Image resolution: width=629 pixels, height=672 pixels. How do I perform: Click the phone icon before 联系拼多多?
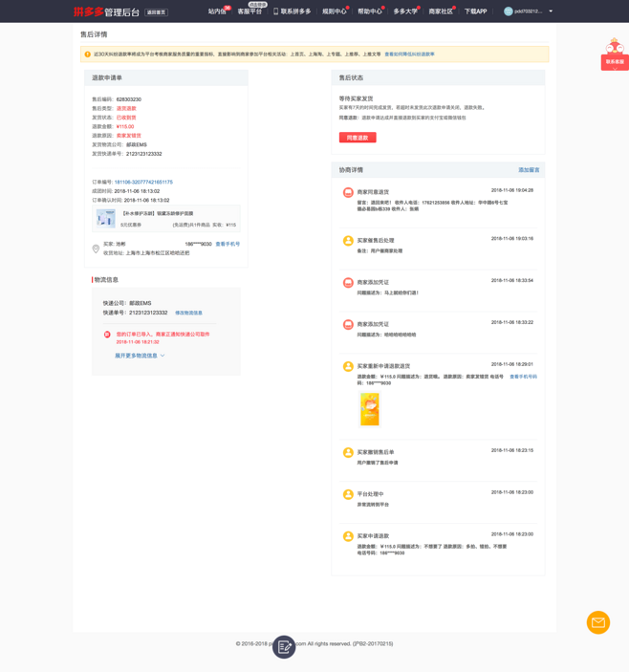[x=276, y=11]
